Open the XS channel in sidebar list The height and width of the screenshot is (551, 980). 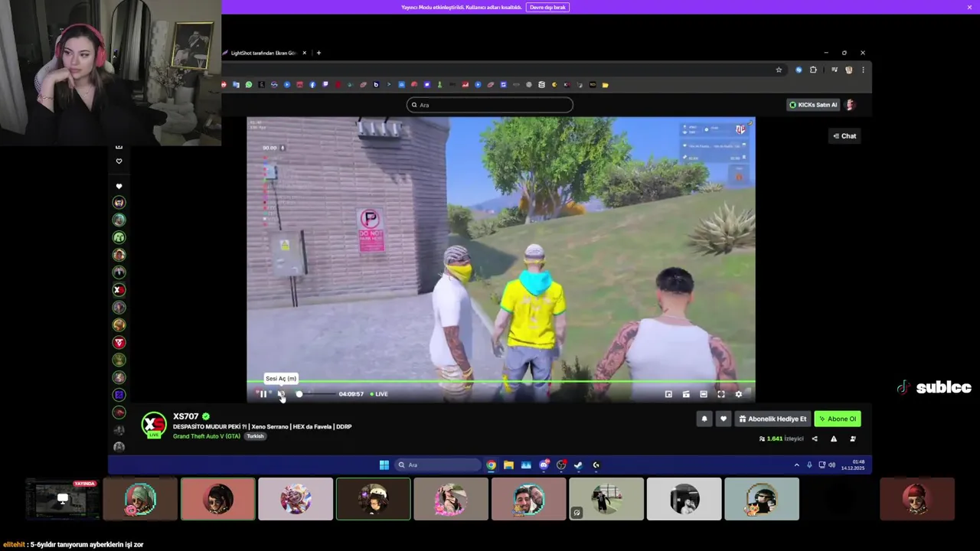[119, 290]
